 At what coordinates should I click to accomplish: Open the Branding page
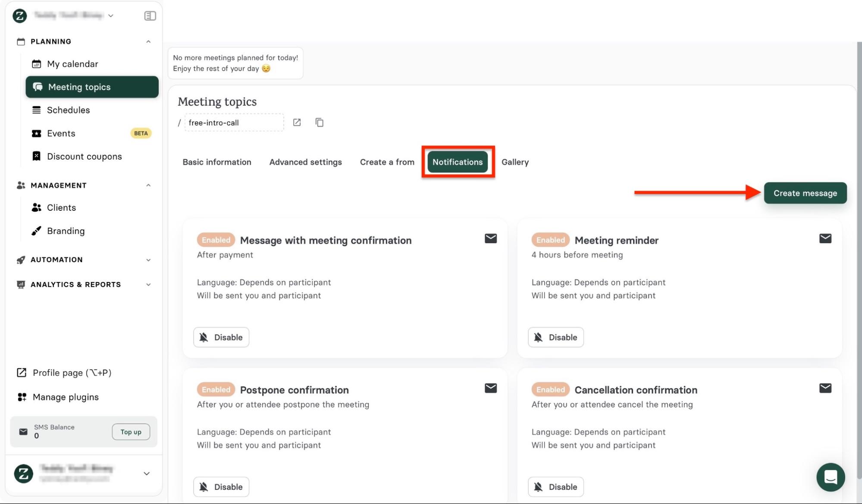(66, 231)
